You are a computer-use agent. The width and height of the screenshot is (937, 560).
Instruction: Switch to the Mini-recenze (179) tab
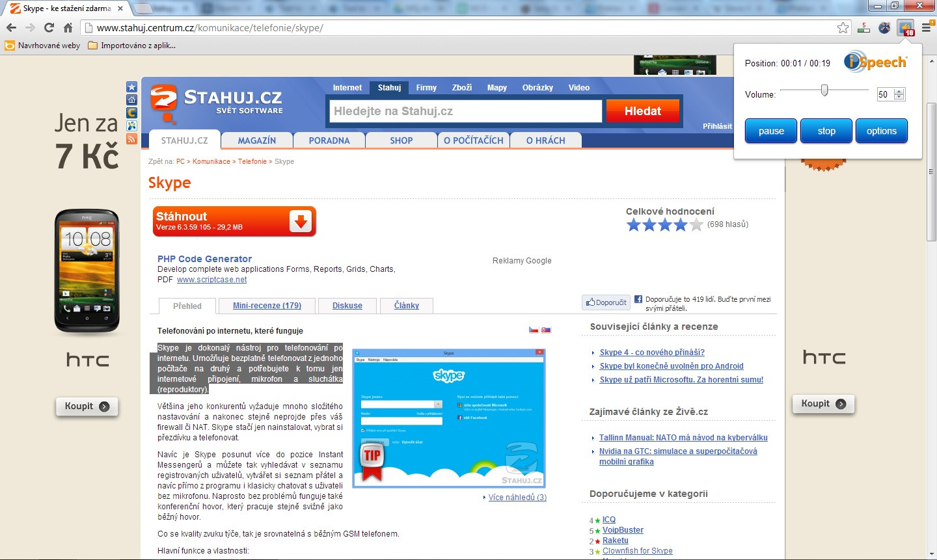pos(267,306)
